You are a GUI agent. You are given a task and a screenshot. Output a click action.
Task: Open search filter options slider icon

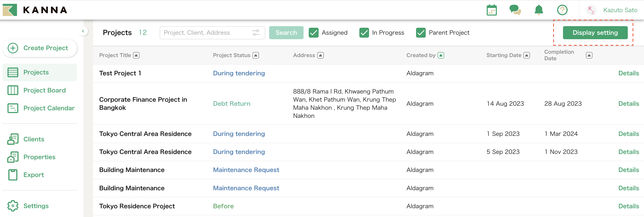[256, 32]
